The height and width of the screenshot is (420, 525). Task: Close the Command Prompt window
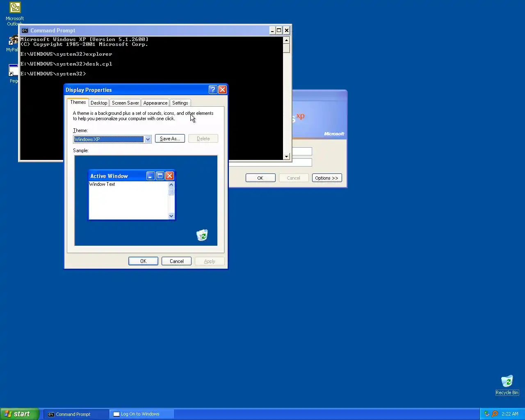287,30
